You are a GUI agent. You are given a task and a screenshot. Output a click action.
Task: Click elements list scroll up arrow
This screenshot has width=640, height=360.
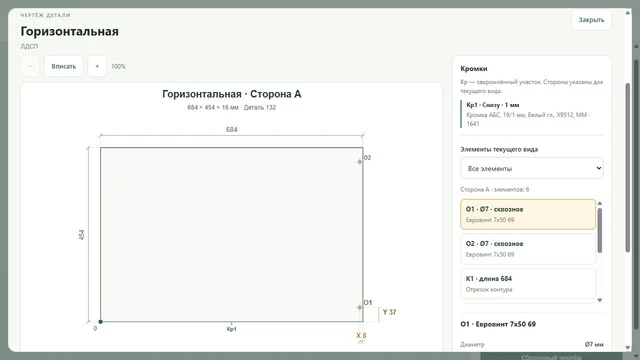tap(600, 203)
